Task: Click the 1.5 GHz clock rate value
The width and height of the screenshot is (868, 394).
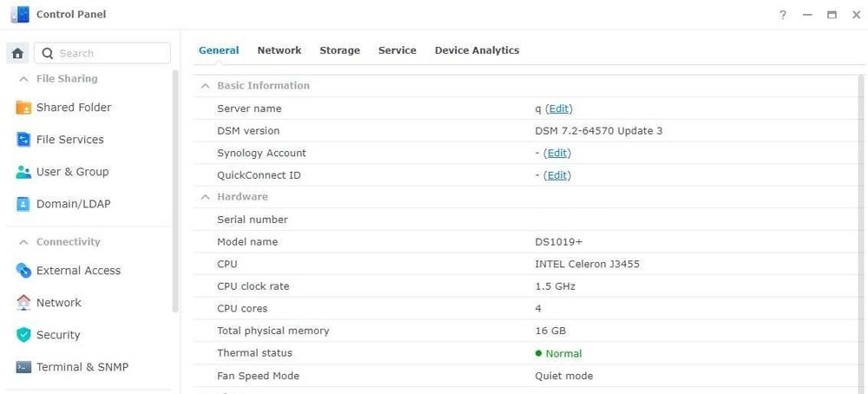Action: pyautogui.click(x=555, y=286)
